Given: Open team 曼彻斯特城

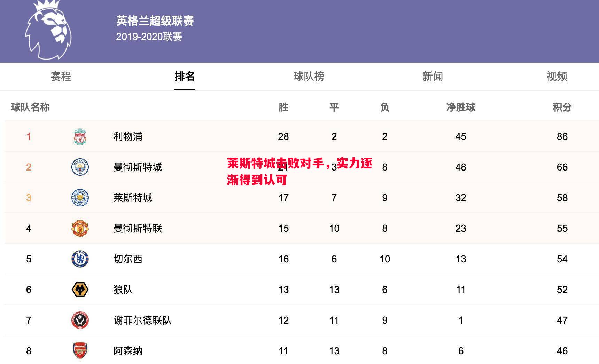Looking at the screenshot, I should (x=138, y=167).
